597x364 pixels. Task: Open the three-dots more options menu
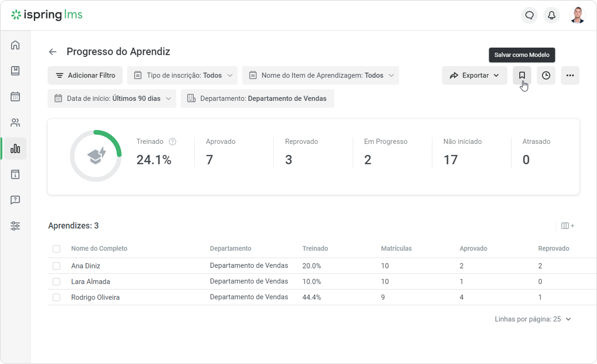(x=570, y=75)
